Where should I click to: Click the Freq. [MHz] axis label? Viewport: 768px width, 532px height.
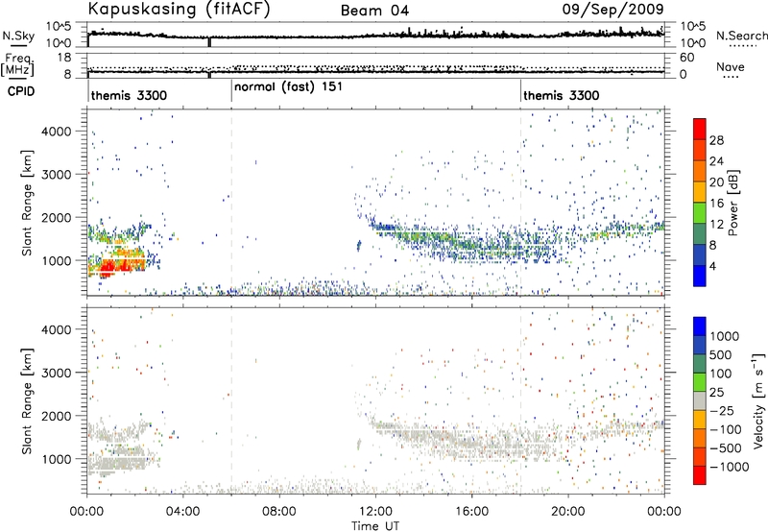18,65
